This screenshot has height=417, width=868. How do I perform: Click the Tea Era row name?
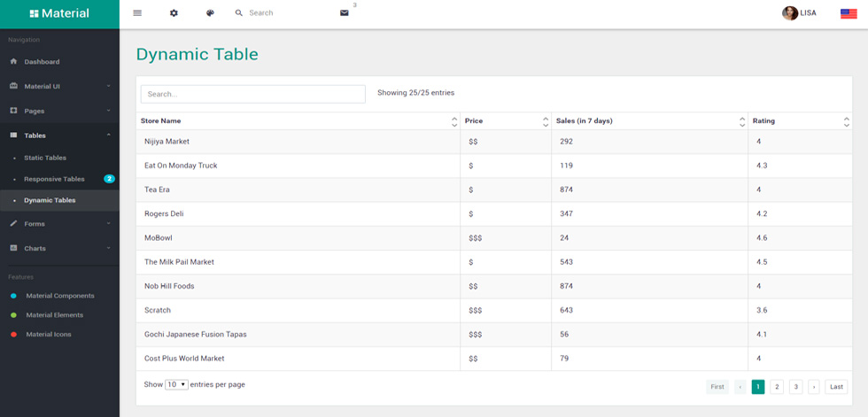(x=158, y=189)
